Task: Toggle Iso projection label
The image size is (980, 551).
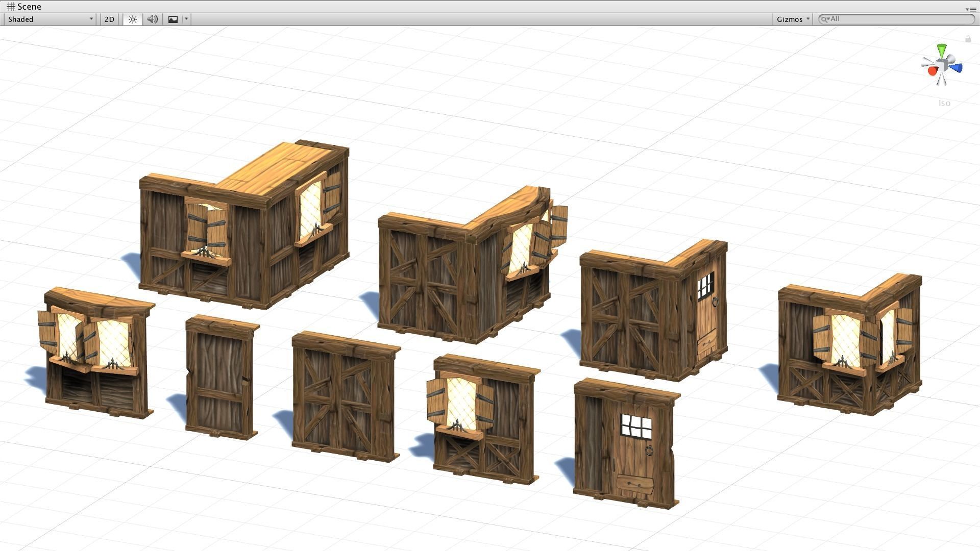Action: [x=944, y=103]
